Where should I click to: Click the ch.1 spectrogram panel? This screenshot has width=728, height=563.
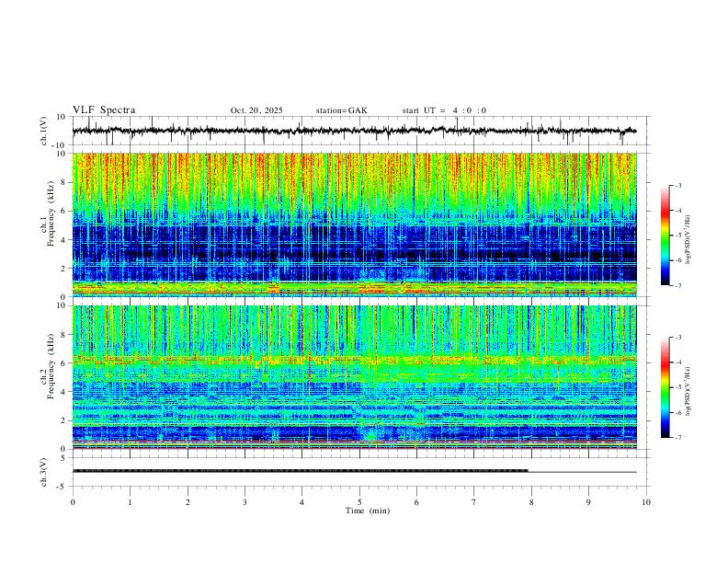354,224
